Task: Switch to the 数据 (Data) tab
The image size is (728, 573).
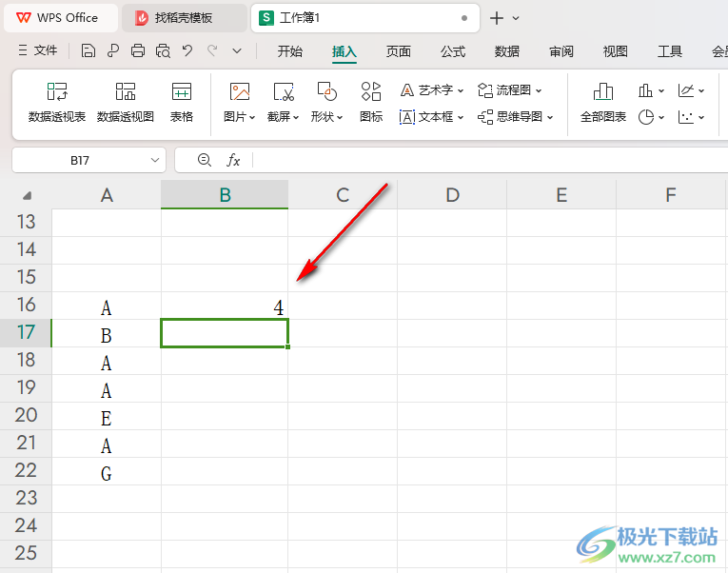Action: pos(507,51)
